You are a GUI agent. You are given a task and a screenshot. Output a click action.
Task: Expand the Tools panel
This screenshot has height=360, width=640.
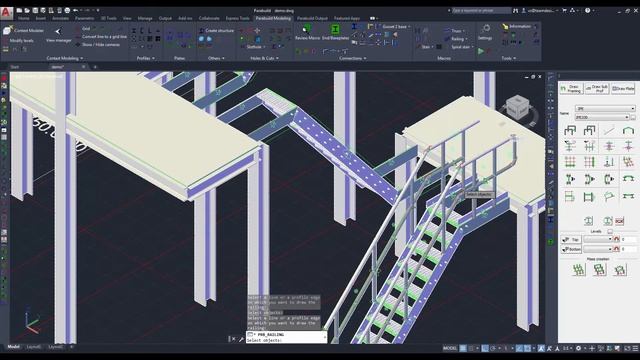(x=508, y=58)
